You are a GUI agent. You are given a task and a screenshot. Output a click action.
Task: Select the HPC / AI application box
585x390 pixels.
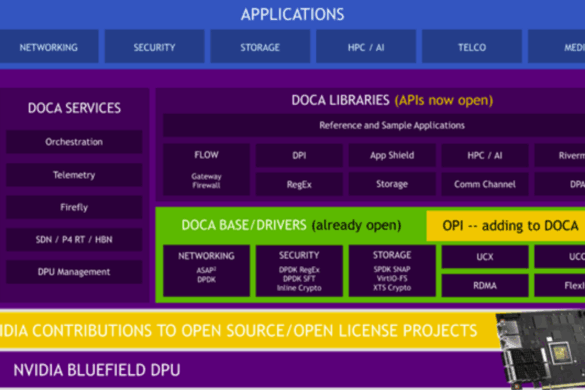[366, 47]
